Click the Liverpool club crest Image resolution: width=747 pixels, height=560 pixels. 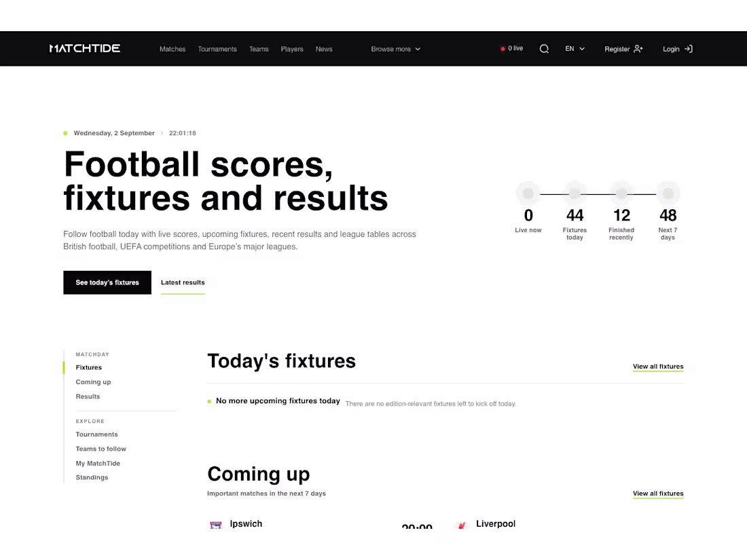[x=461, y=525]
